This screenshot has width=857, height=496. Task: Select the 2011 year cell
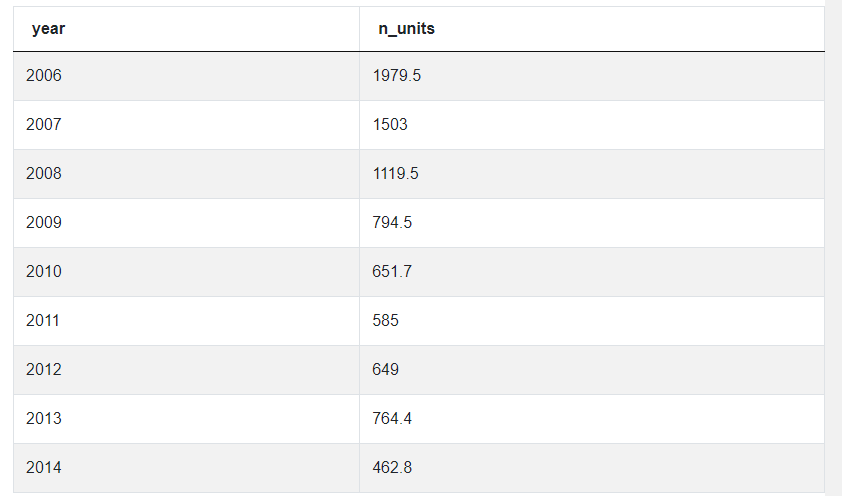click(x=186, y=321)
